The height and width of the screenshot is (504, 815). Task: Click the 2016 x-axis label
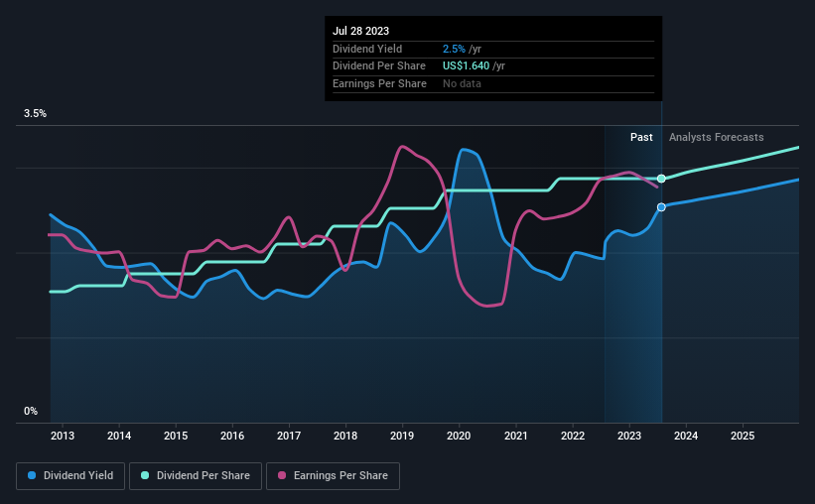[232, 436]
